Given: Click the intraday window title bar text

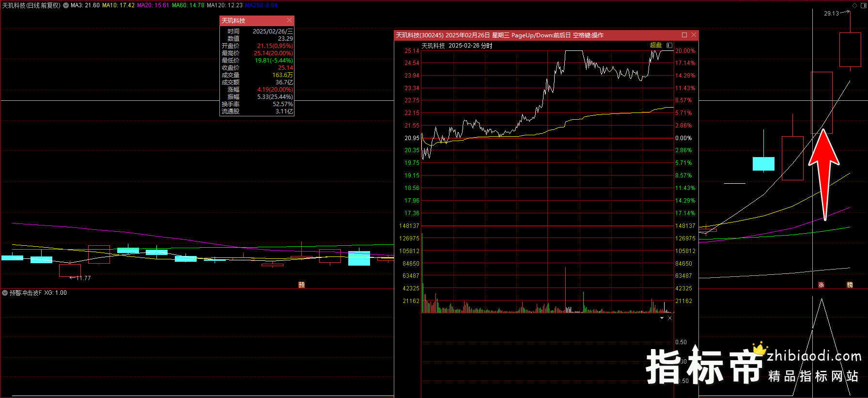Looking at the screenshot, I should click(x=499, y=35).
